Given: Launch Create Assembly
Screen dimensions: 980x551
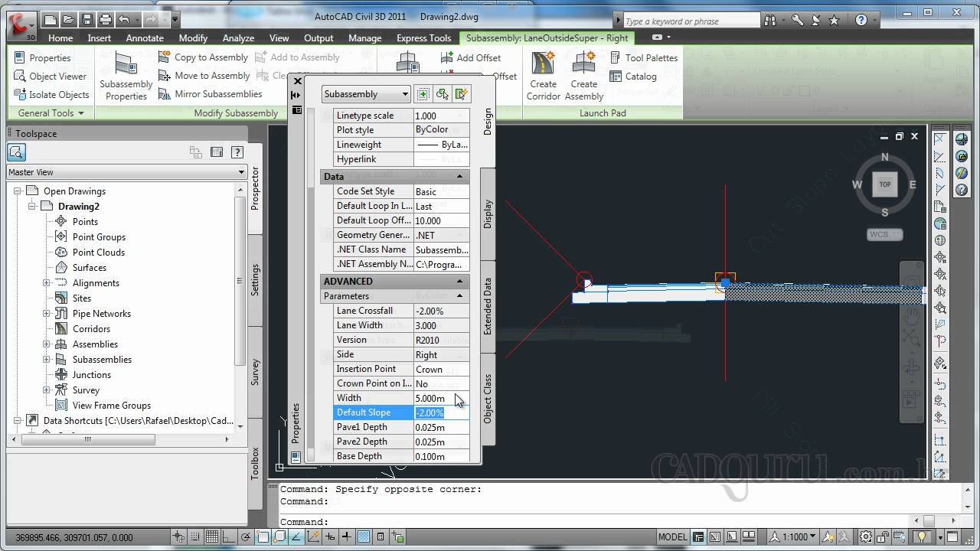Looking at the screenshot, I should click(584, 76).
